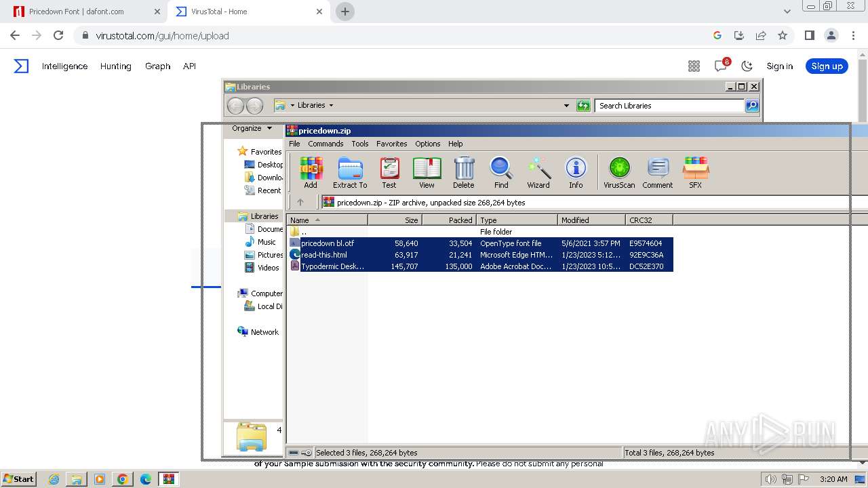
Task: Sort by CRC32 column header
Action: click(x=650, y=220)
